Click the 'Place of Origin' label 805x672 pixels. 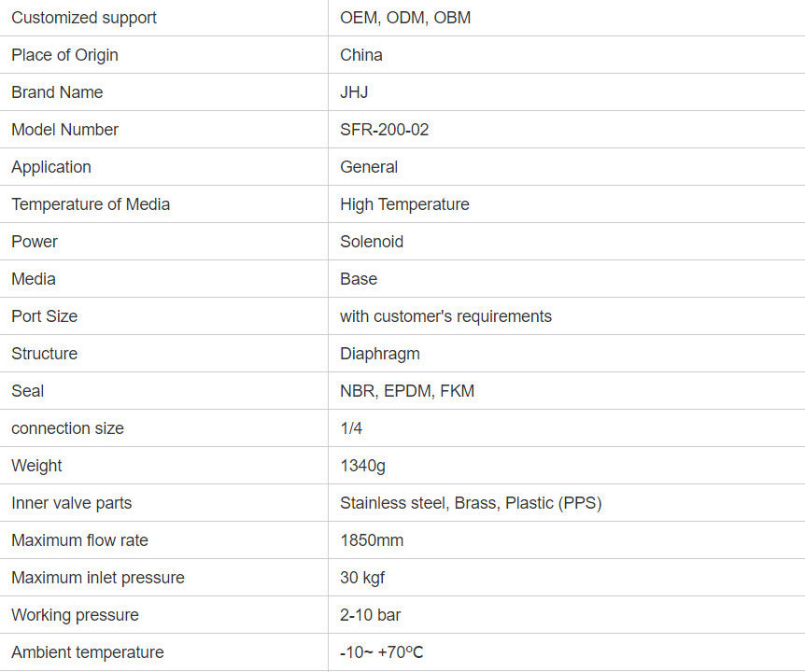64,55
